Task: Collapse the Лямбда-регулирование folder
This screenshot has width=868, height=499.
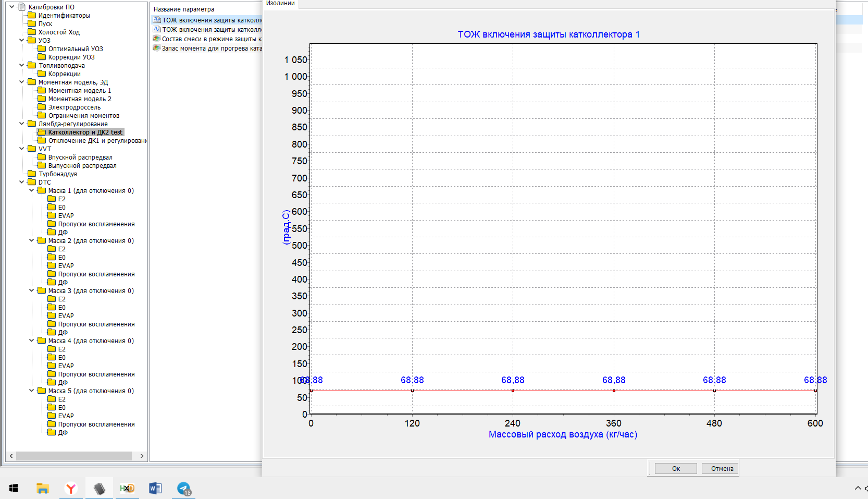Action: point(21,124)
